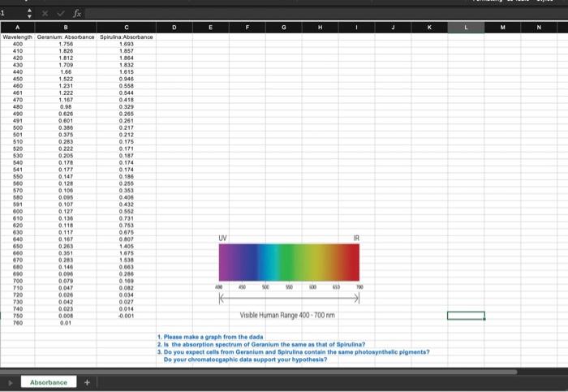
Task: Add a new sheet with plus button
Action: point(87,382)
